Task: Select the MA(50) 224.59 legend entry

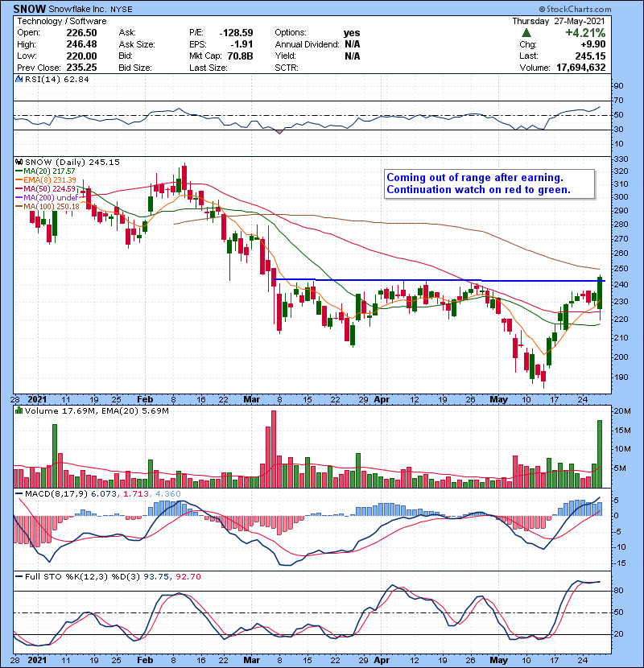Action: click(x=46, y=188)
